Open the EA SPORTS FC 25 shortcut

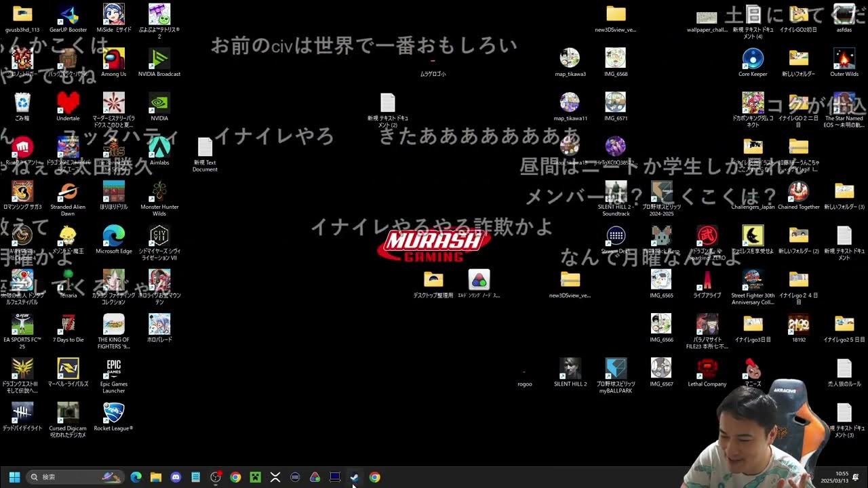[x=22, y=325]
